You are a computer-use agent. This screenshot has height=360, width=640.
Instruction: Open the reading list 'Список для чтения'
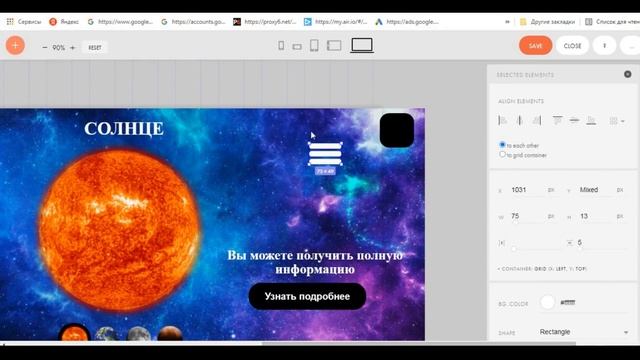point(612,22)
